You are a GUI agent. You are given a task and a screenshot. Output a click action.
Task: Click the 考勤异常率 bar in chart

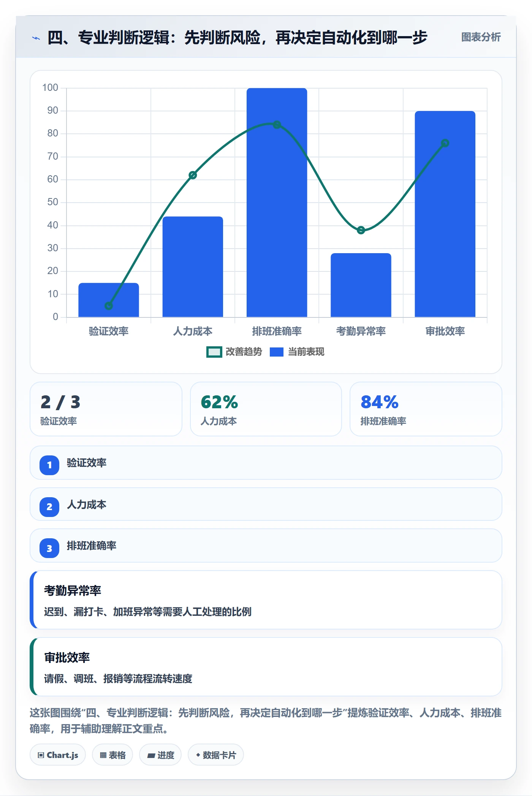click(x=361, y=285)
